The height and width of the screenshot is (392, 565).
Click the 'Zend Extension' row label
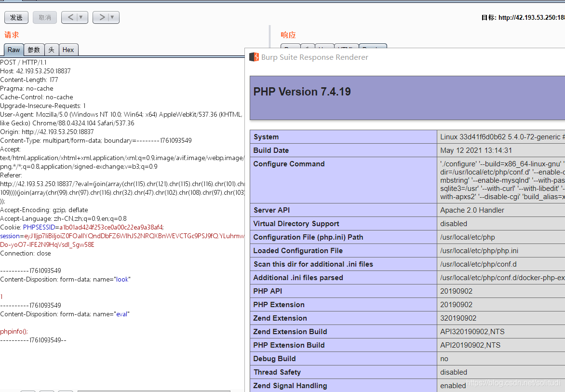280,318
